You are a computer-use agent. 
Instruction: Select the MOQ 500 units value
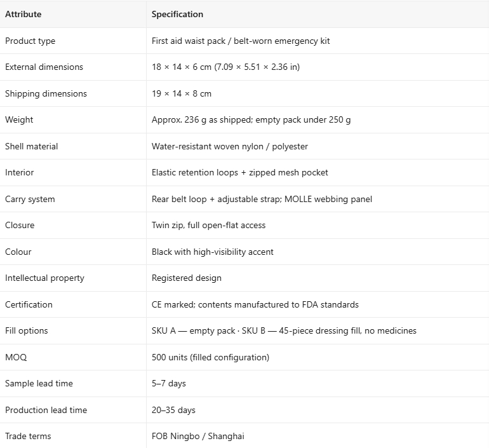coord(210,357)
